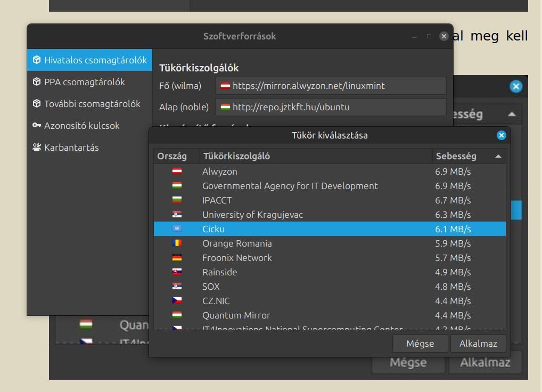Select the Rainside mirror row
Viewport: 542px width, 392px height.
tap(330, 272)
